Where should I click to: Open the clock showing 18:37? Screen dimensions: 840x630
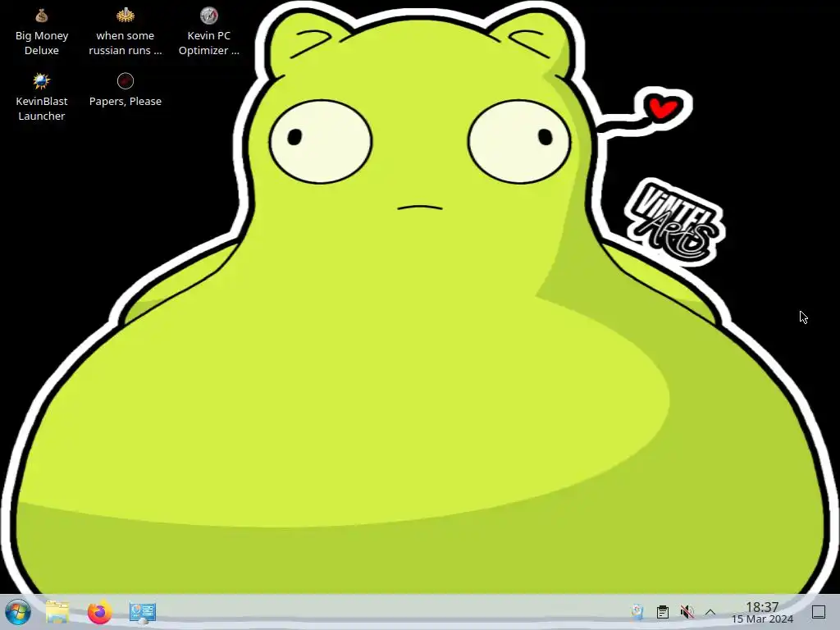762,612
